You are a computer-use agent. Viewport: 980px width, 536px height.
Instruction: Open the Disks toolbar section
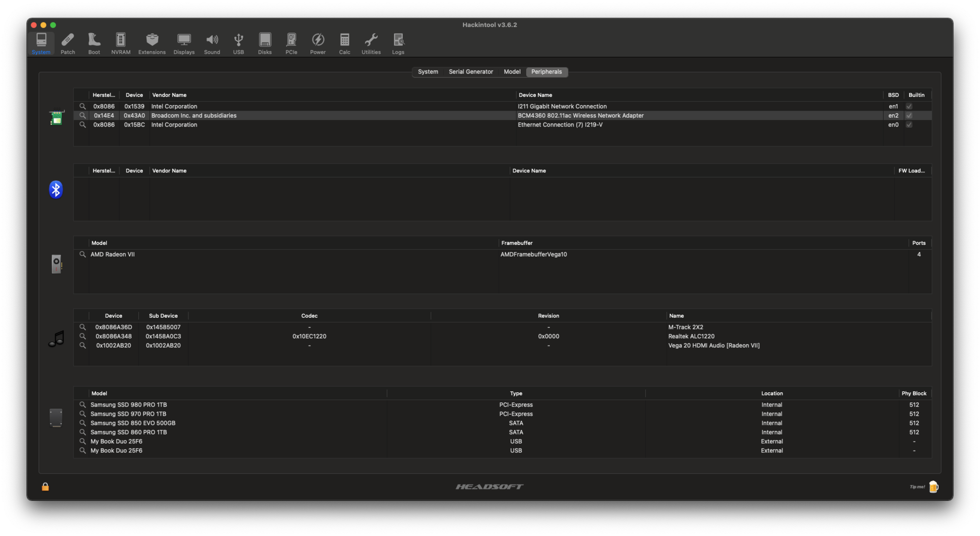[265, 44]
